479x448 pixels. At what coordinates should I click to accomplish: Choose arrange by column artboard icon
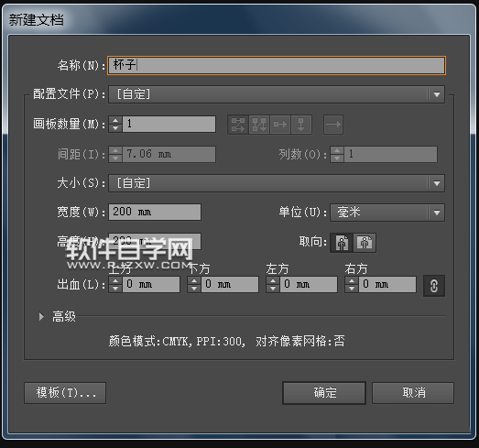coord(301,125)
